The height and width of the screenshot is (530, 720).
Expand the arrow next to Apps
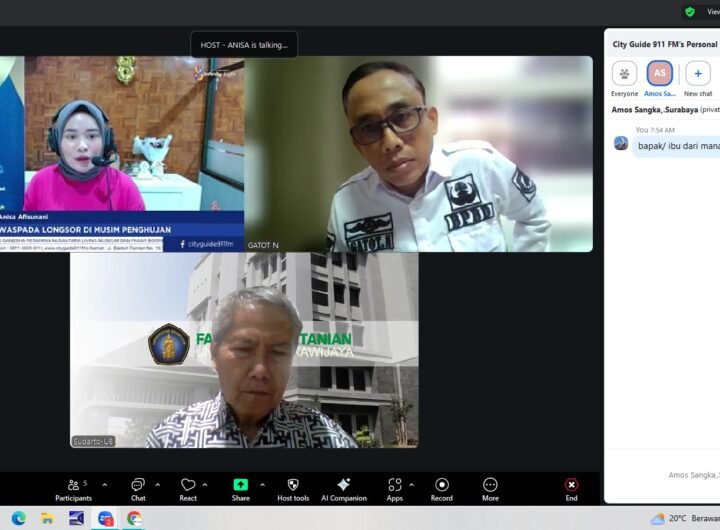(411, 485)
